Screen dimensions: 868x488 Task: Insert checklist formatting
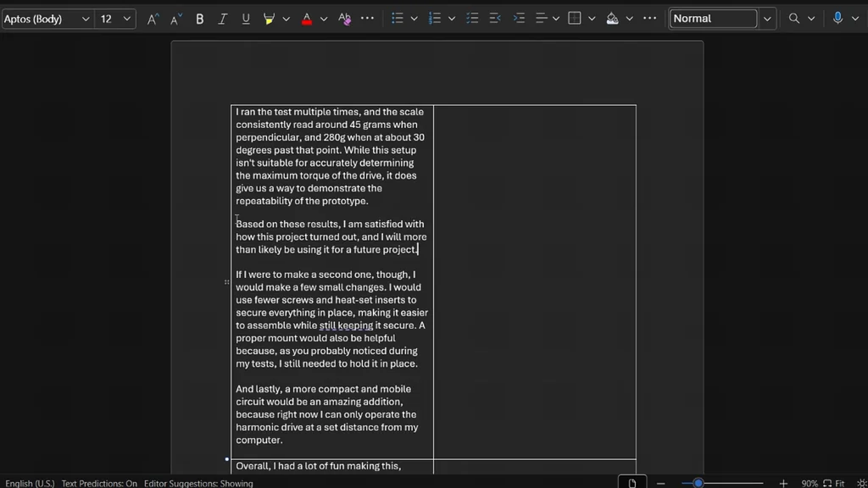(472, 19)
